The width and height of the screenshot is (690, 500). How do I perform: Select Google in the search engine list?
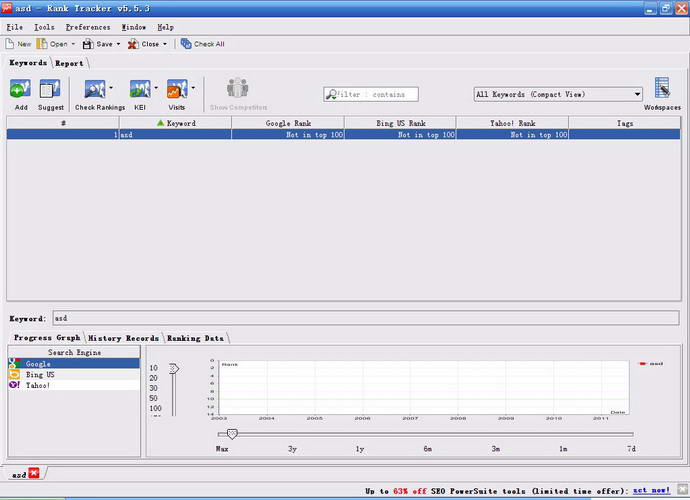[74, 364]
